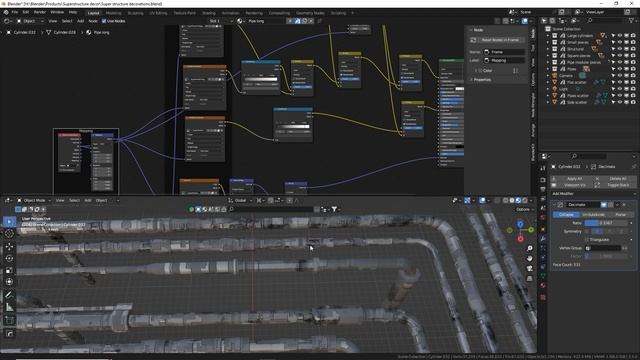
Task: Click the zoom magnifier in viewport
Action: [x=529, y=248]
